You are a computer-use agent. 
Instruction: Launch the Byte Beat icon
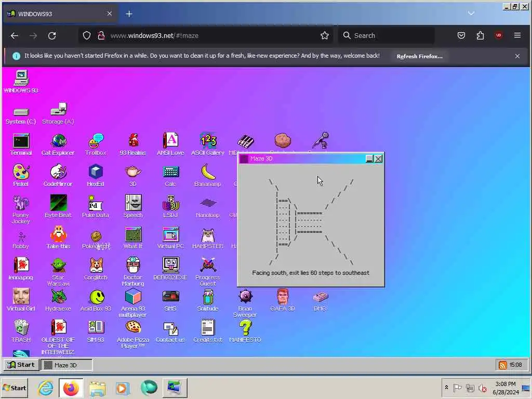pos(58,206)
